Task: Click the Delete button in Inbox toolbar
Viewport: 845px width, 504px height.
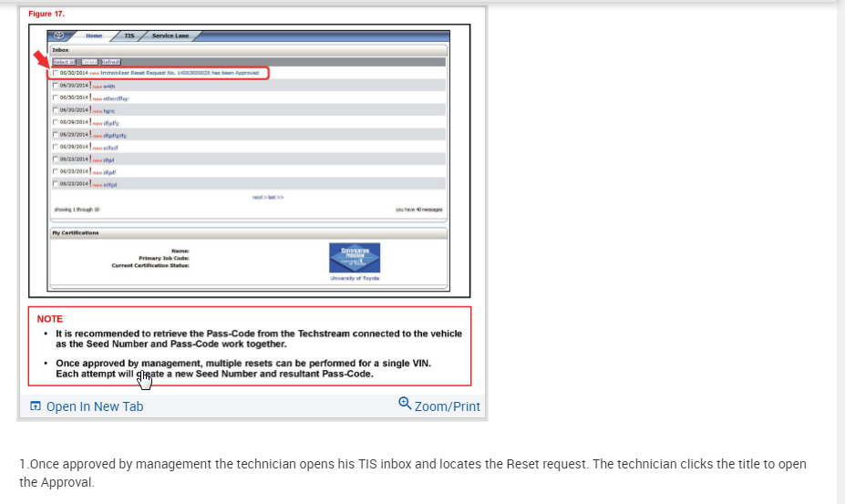Action: (89, 62)
